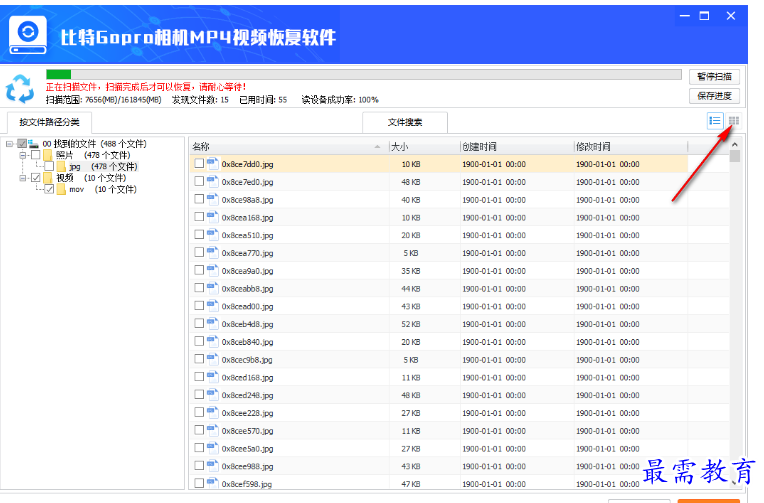The width and height of the screenshot is (764, 503).
Task: Sort by 名称 column header
Action: point(288,147)
